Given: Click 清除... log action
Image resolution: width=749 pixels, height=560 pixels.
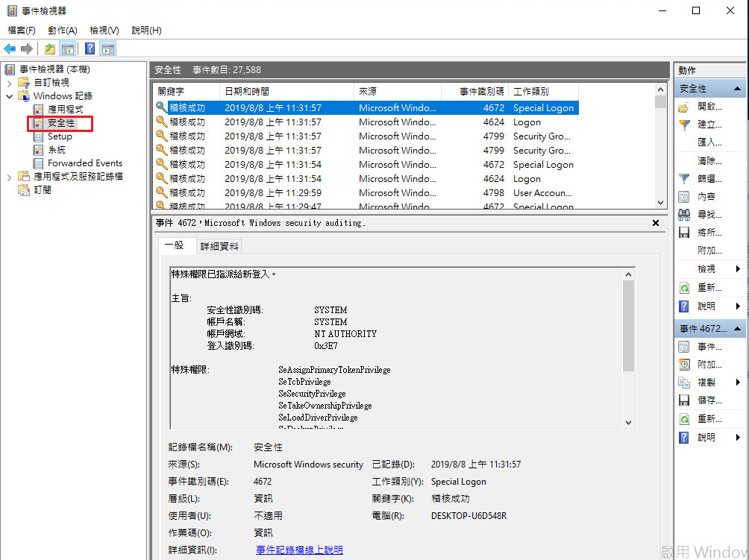Looking at the screenshot, I should (x=709, y=161).
